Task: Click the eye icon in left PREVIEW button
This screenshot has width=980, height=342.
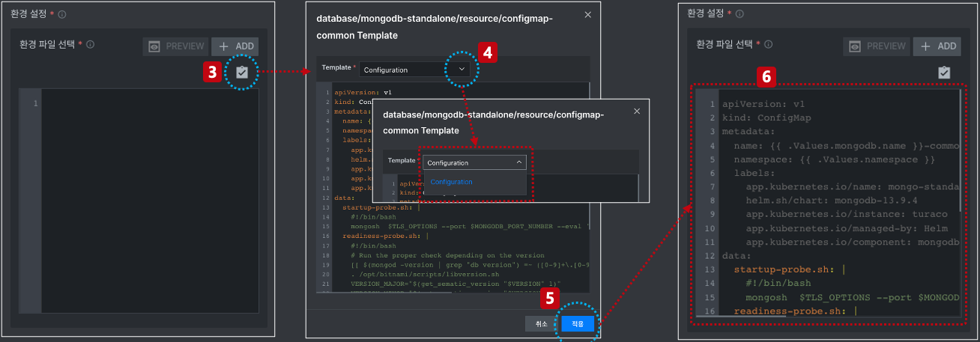Action: click(x=154, y=46)
